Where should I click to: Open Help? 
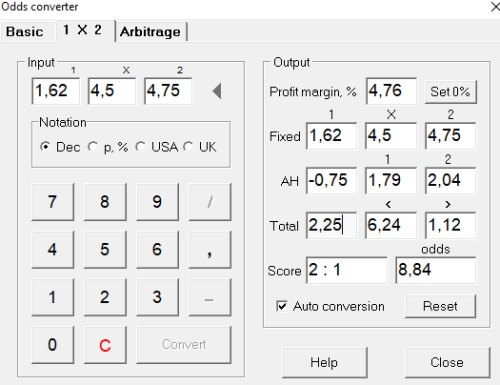[324, 362]
